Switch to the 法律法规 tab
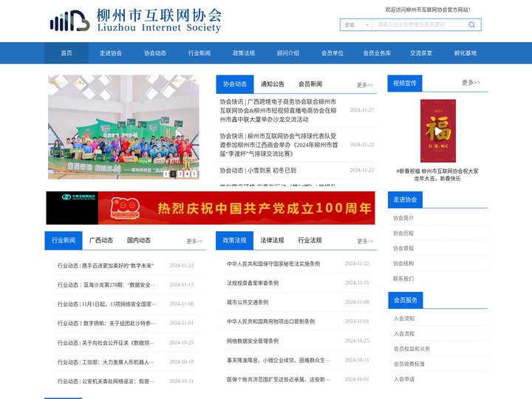The image size is (532, 399). [x=272, y=240]
